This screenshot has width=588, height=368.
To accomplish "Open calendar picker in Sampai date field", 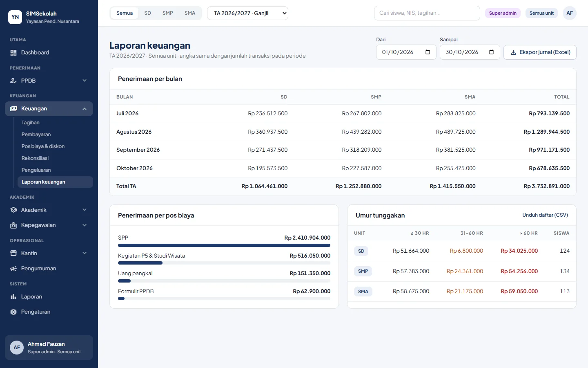I will tap(491, 52).
